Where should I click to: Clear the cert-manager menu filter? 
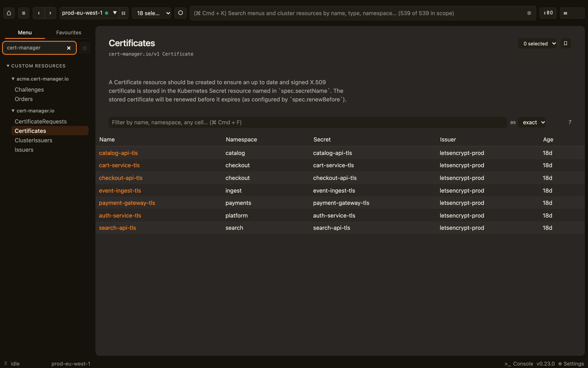(69, 48)
